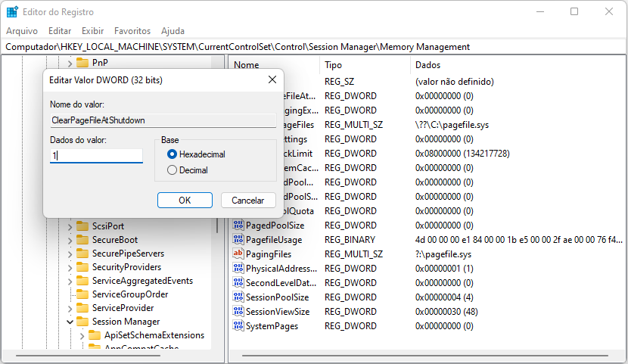Screen dimensions: 628x364
Task: Close the Editar Valor DWORD dialog
Action: 272,79
